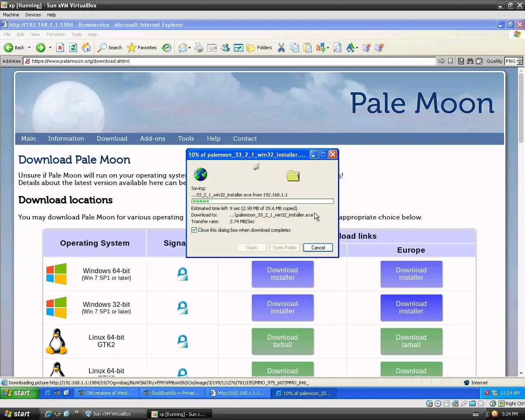The image size is (525, 420).
Task: Open History clock icon in toolbar
Action: [x=167, y=48]
